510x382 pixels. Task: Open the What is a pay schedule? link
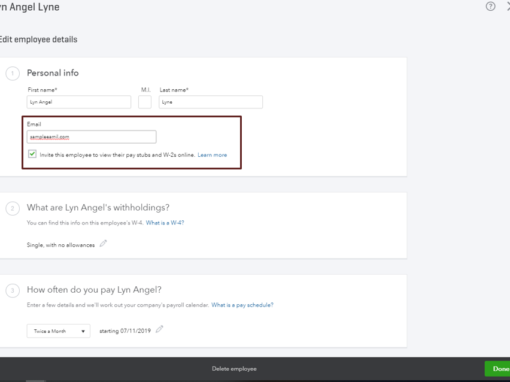242,305
